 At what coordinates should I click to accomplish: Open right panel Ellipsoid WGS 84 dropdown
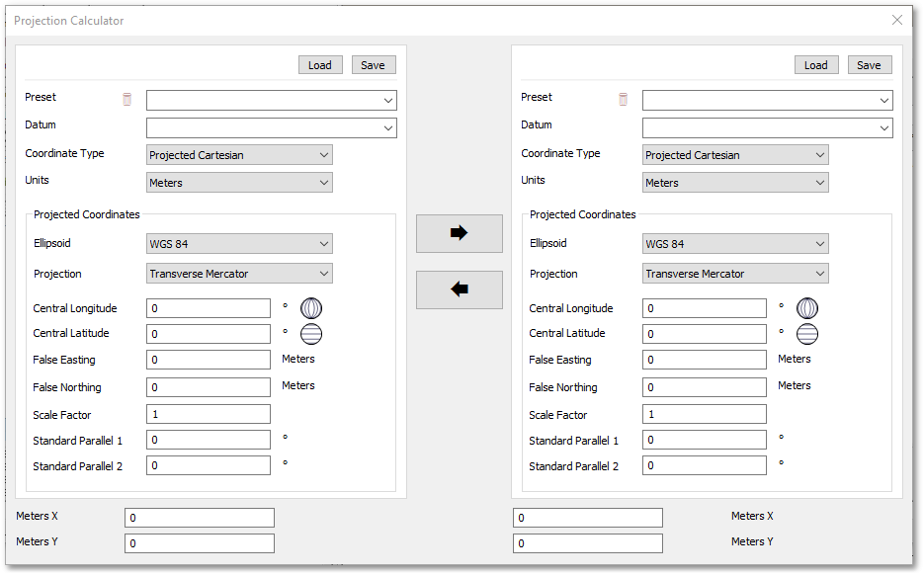(735, 244)
